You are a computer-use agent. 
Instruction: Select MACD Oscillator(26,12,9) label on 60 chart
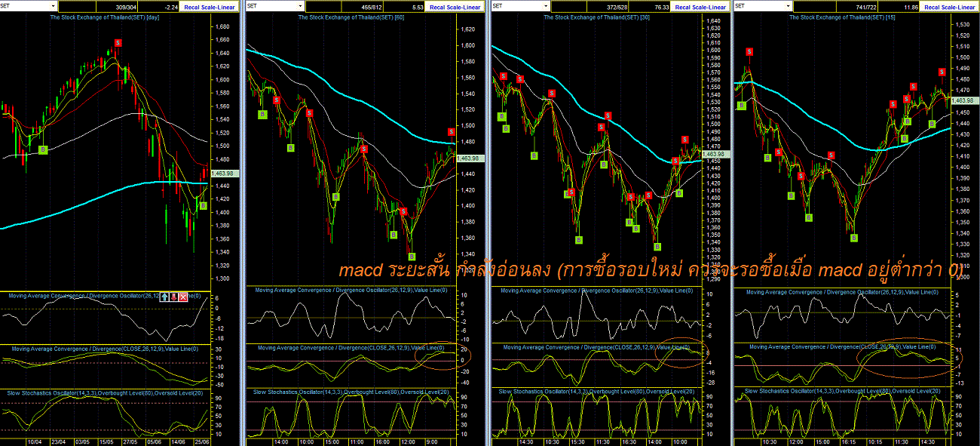click(351, 290)
